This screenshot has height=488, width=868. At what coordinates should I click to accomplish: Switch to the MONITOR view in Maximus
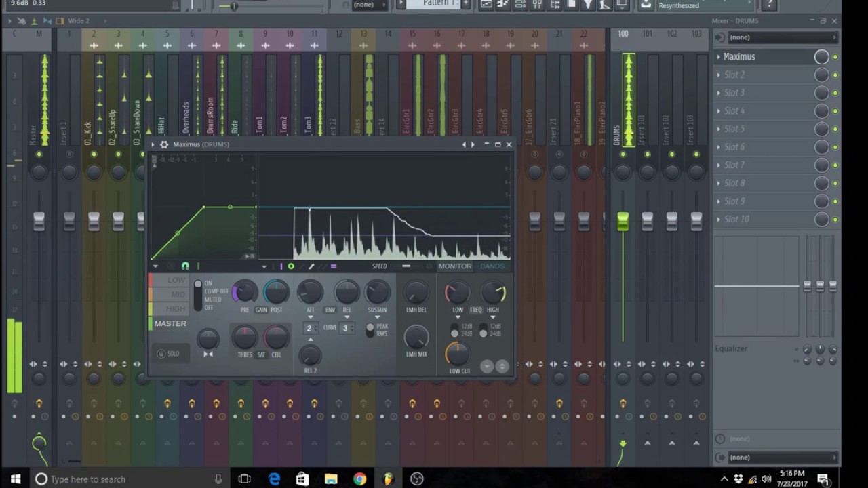pos(455,266)
